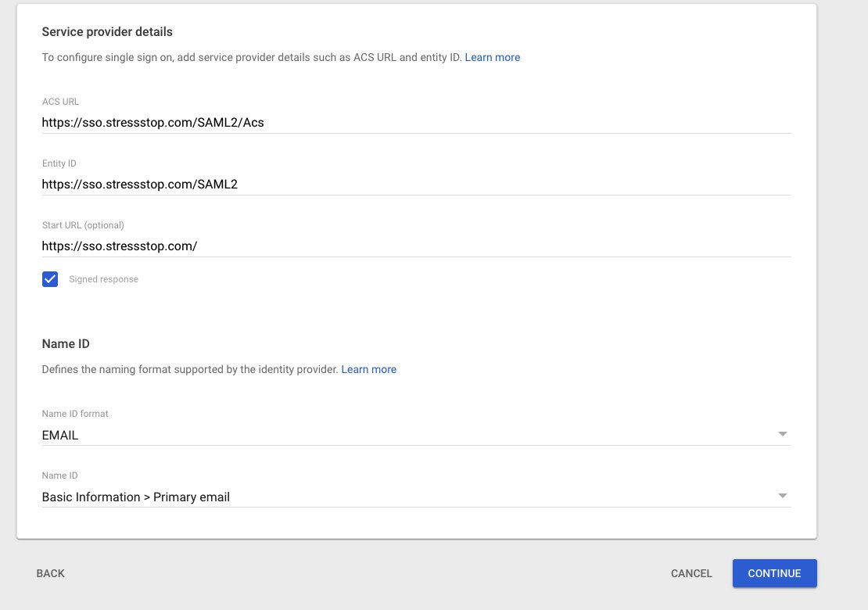Click the Signed response label text
Viewport: 868px width, 610px height.
103,279
